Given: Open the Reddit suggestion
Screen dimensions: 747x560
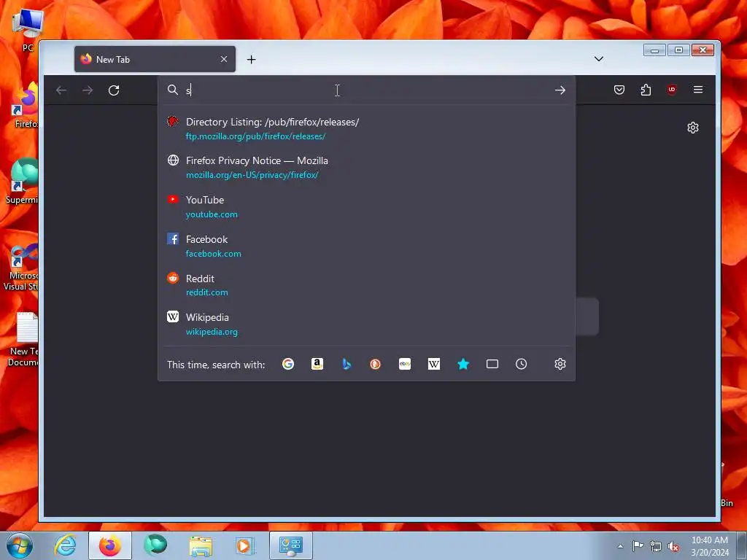Looking at the screenshot, I should pos(366,285).
